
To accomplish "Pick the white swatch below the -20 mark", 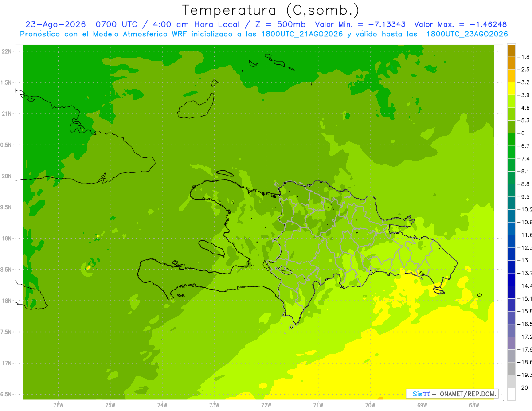I will pos(511,394).
